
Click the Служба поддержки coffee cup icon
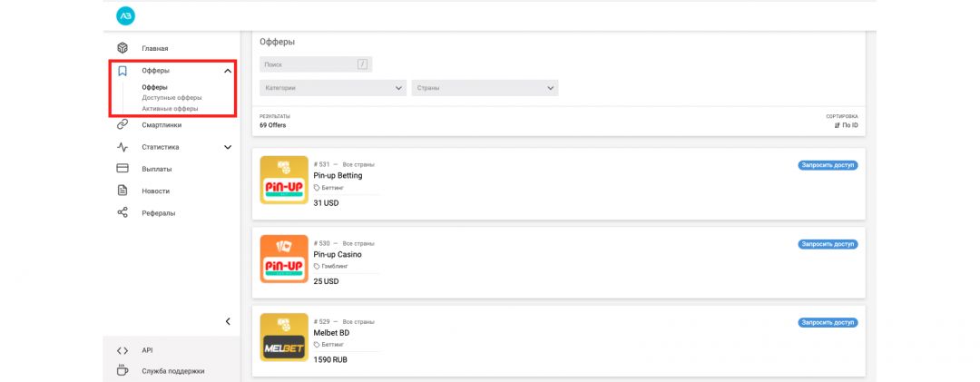(x=122, y=370)
